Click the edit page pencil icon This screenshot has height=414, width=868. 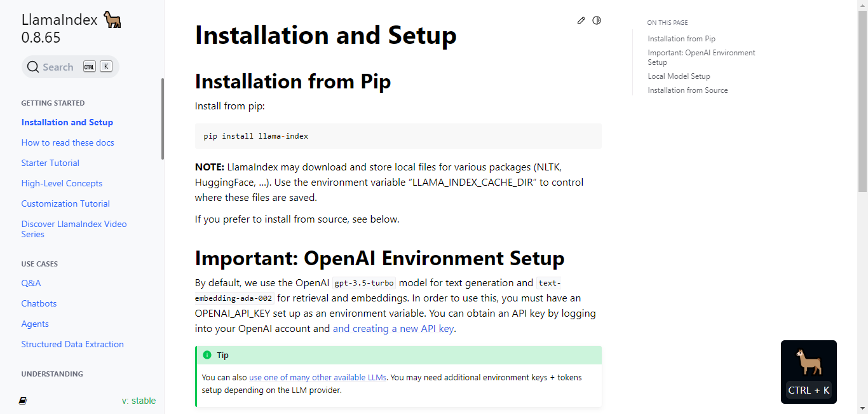click(x=581, y=20)
